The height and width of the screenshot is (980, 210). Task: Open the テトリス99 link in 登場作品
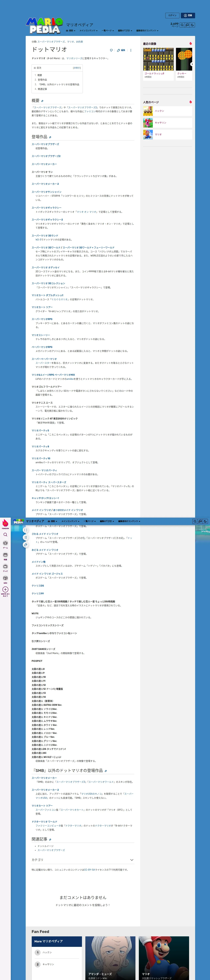tap(38, 594)
